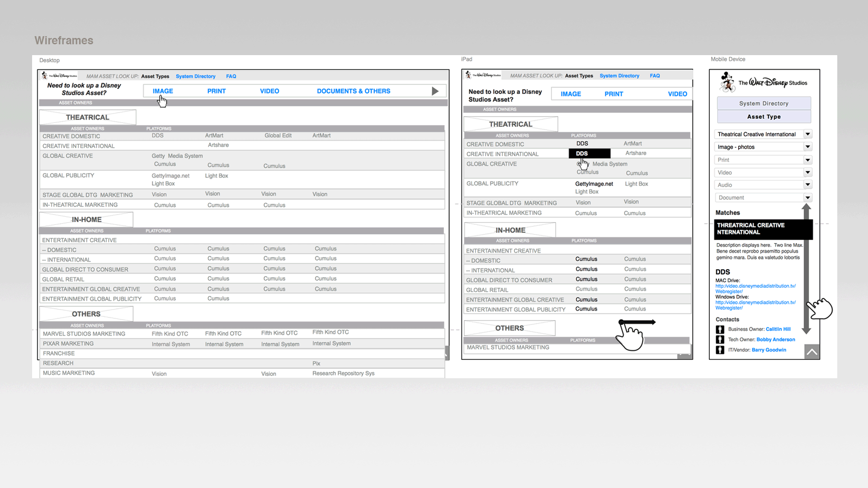868x488 pixels.
Task: Tap the person icon beside Business Owner
Action: point(720,329)
